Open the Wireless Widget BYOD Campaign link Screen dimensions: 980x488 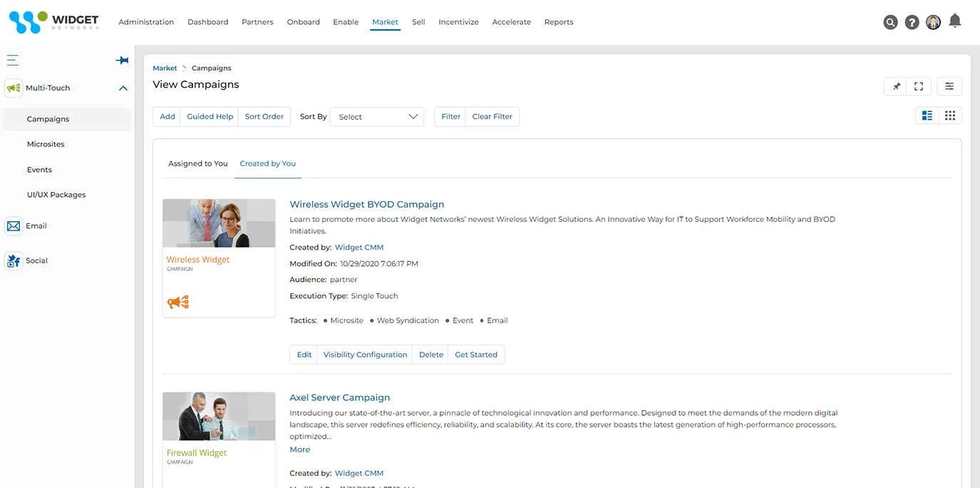coord(366,204)
